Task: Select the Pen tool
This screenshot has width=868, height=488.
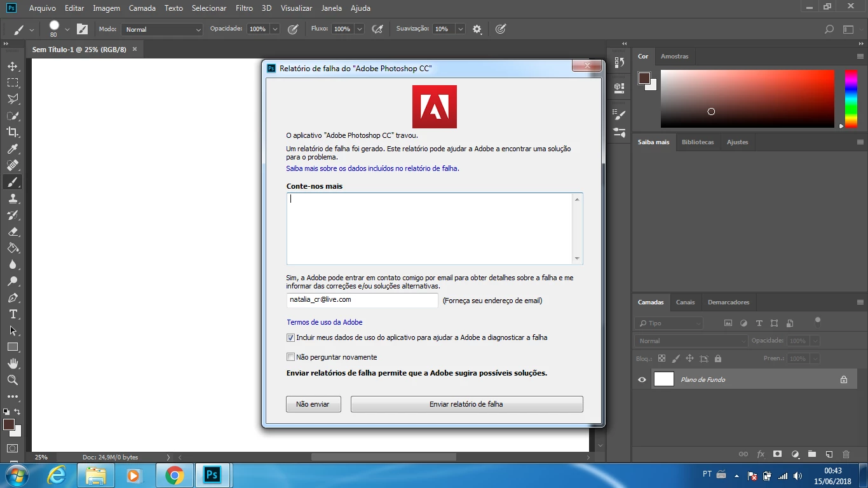Action: coord(12,297)
